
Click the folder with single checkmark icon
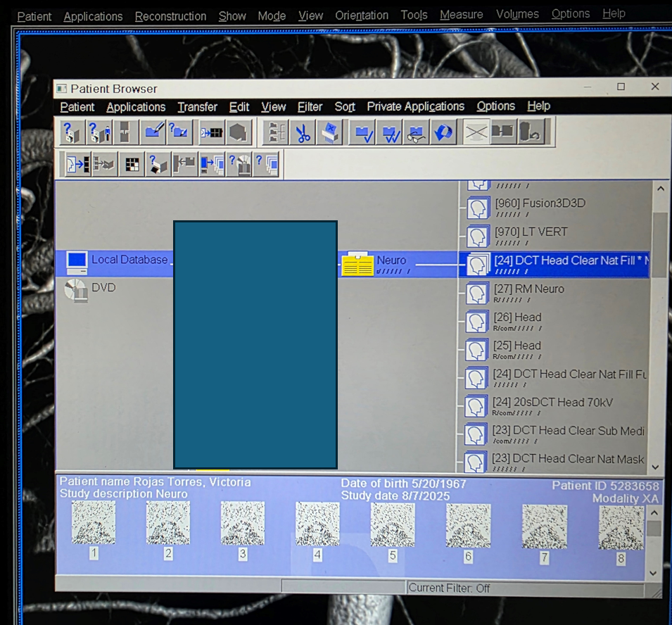pyautogui.click(x=364, y=132)
